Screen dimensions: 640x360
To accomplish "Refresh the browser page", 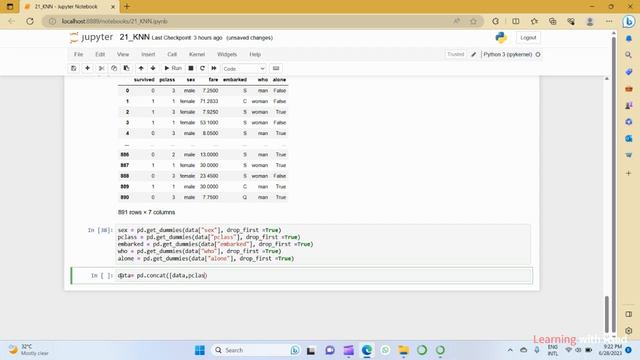I will point(30,21).
